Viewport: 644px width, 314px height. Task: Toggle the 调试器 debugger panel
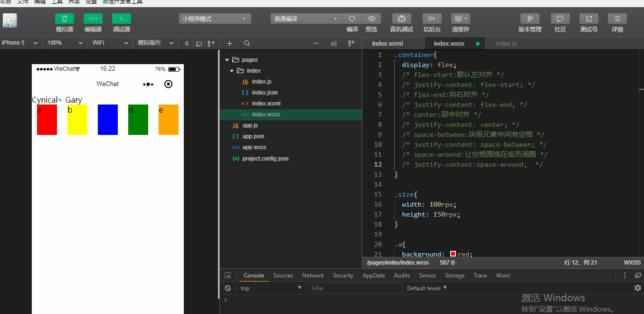click(x=122, y=19)
